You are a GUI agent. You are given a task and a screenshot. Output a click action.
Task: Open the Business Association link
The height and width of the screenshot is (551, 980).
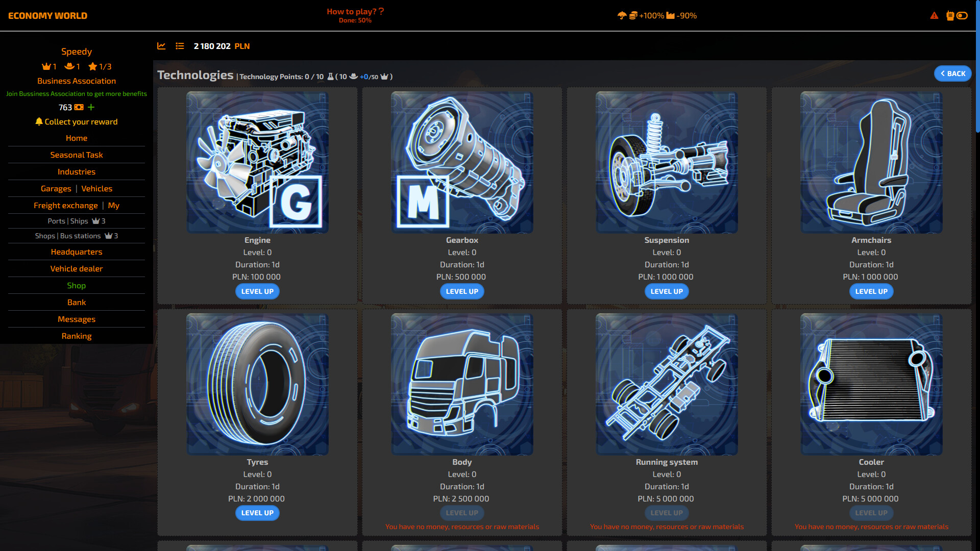76,81
